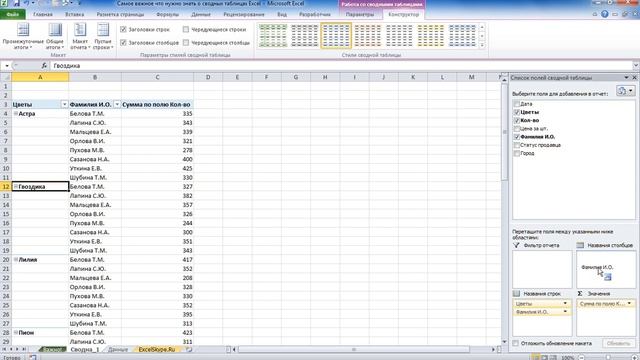The width and height of the screenshot is (640, 360).
Task: Click the insert function fx icon
Action: pos(44,66)
